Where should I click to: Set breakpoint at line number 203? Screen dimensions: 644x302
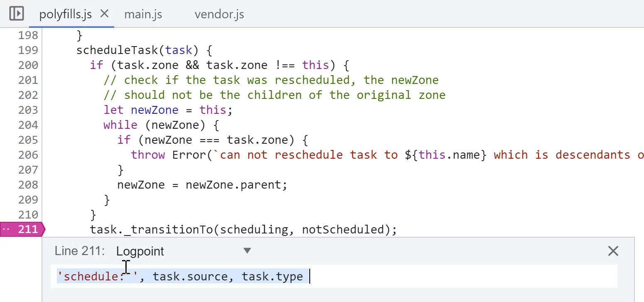(x=28, y=110)
